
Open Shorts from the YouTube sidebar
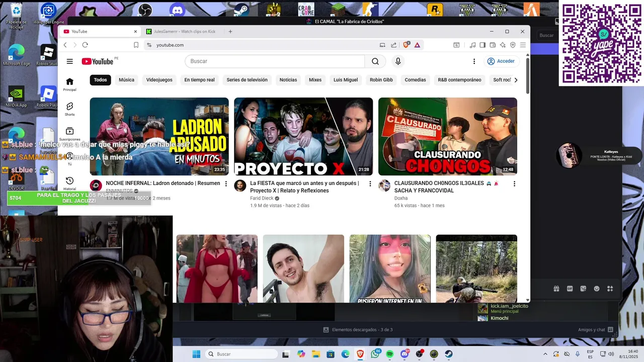pyautogui.click(x=69, y=109)
